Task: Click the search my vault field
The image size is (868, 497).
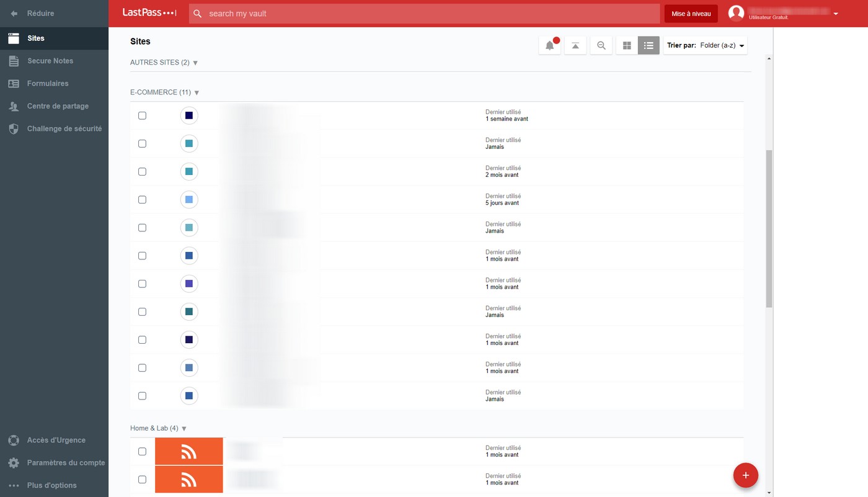Action: point(425,14)
